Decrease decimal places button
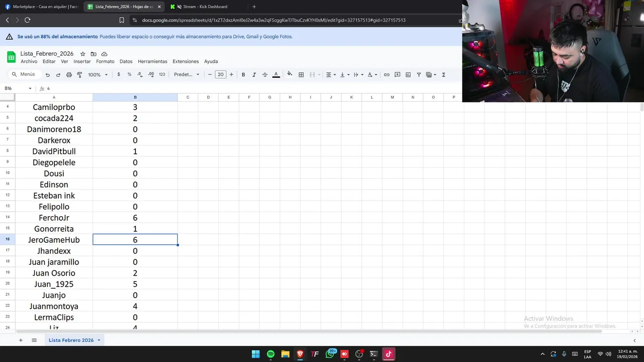This screenshot has height=362, width=644. [140, 74]
